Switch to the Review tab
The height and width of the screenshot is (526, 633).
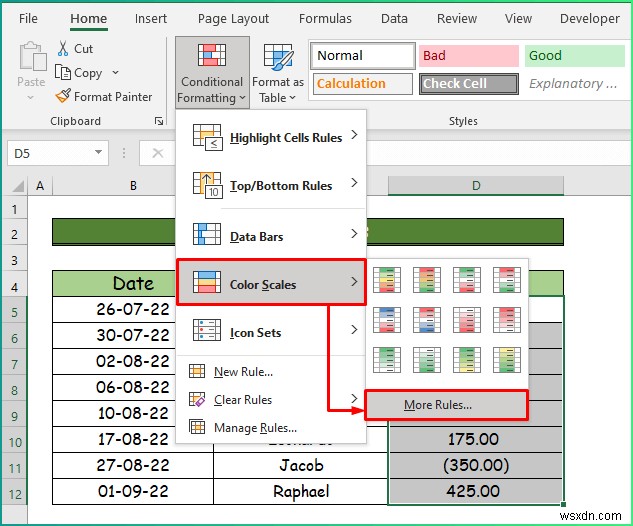coord(457,19)
